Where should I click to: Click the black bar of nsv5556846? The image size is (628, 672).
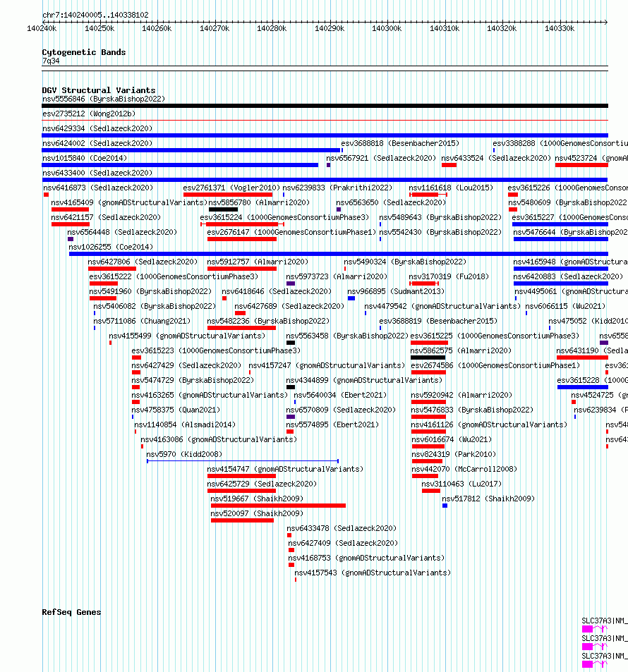click(x=325, y=106)
